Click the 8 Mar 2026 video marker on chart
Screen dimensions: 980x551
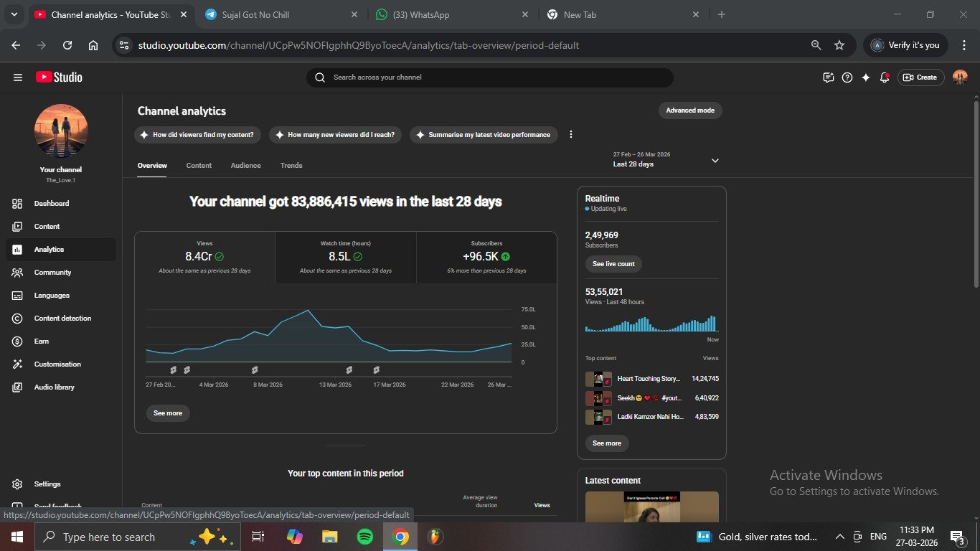pyautogui.click(x=254, y=370)
